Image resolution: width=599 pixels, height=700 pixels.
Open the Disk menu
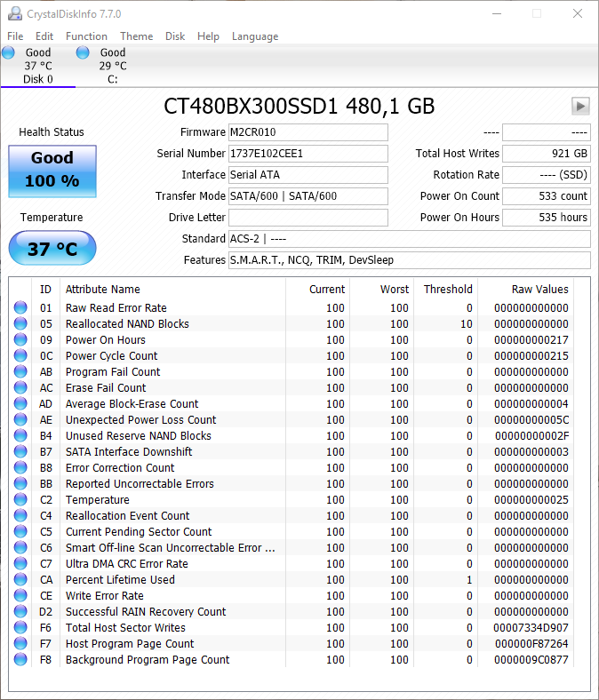[x=175, y=36]
